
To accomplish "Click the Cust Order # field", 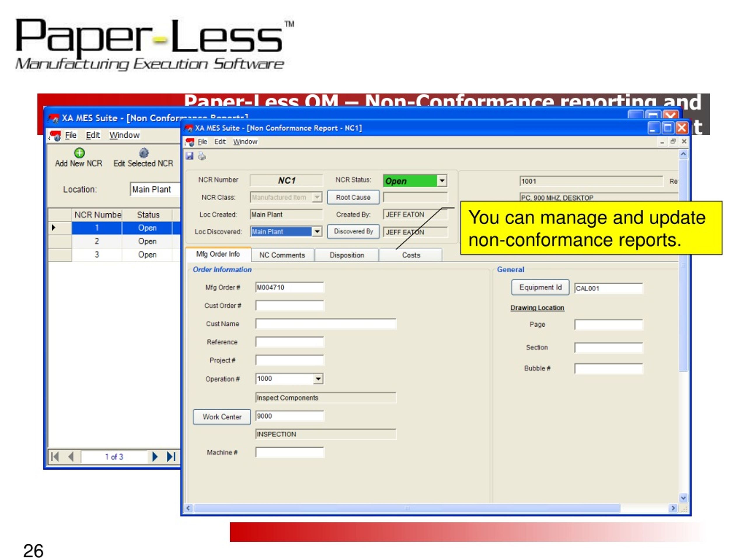I will (x=289, y=305).
